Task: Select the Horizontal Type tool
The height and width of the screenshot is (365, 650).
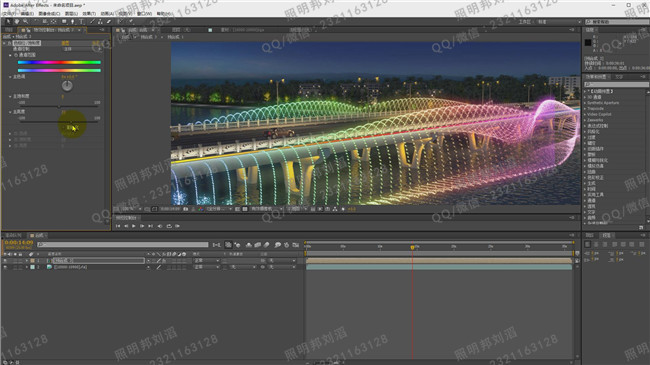Action: [x=81, y=22]
